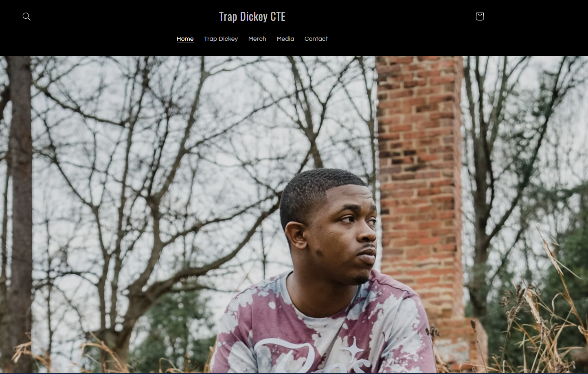Image resolution: width=588 pixels, height=374 pixels.
Task: Visit the Trap Dickey artist page
Action: click(x=221, y=39)
